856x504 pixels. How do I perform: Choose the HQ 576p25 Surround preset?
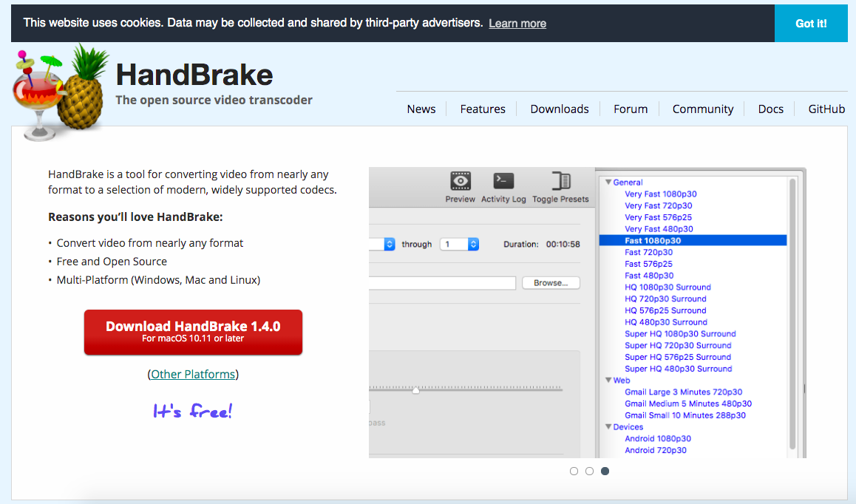pyautogui.click(x=665, y=310)
